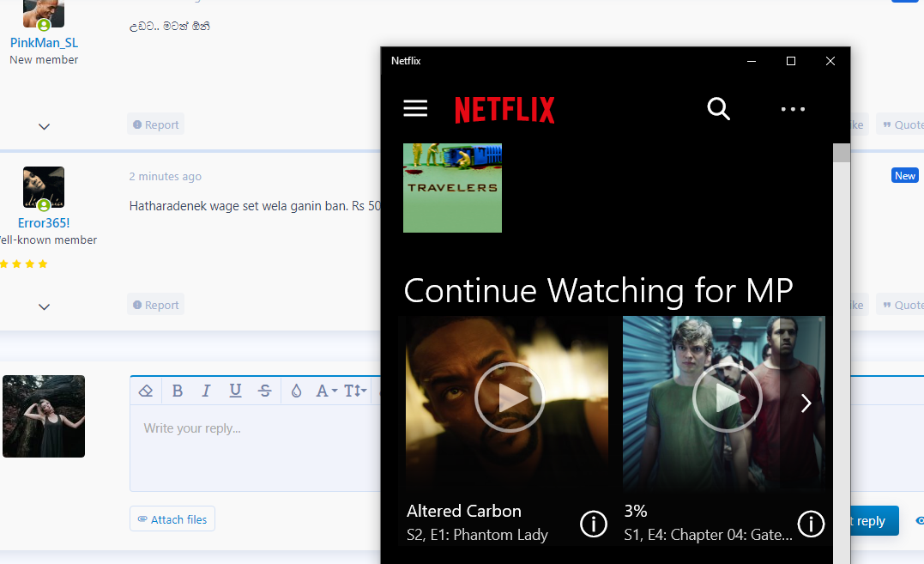Show info for Altered Carbon

pyautogui.click(x=594, y=524)
